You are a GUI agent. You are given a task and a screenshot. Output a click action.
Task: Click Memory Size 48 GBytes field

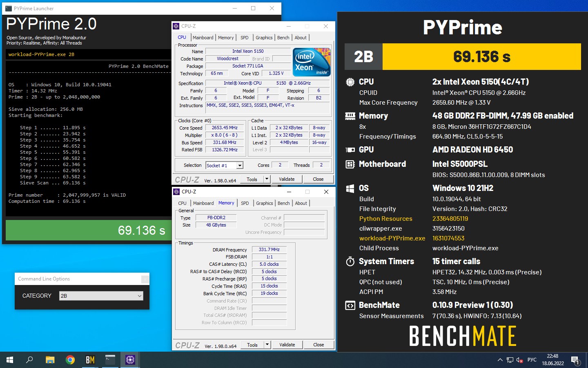216,225
